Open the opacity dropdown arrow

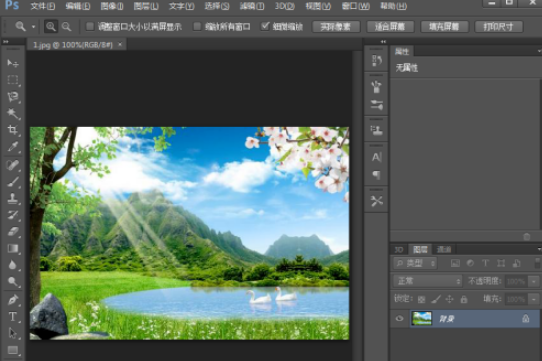534,281
